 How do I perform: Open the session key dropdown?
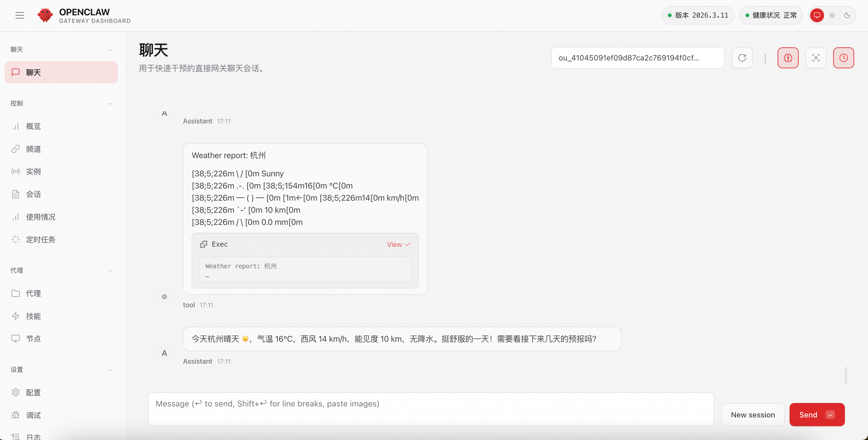[637, 58]
